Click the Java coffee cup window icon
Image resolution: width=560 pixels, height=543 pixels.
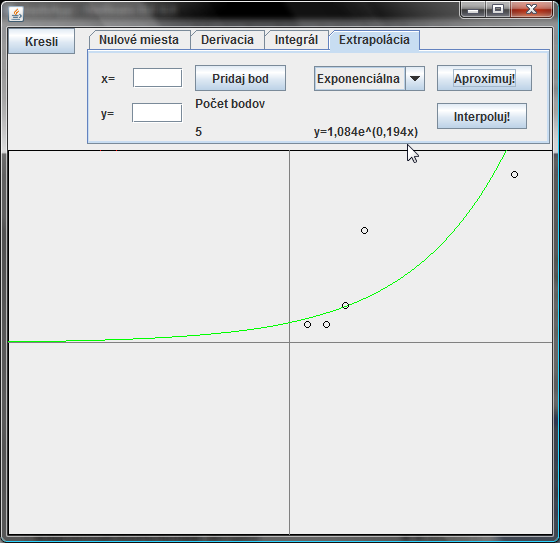(16, 14)
